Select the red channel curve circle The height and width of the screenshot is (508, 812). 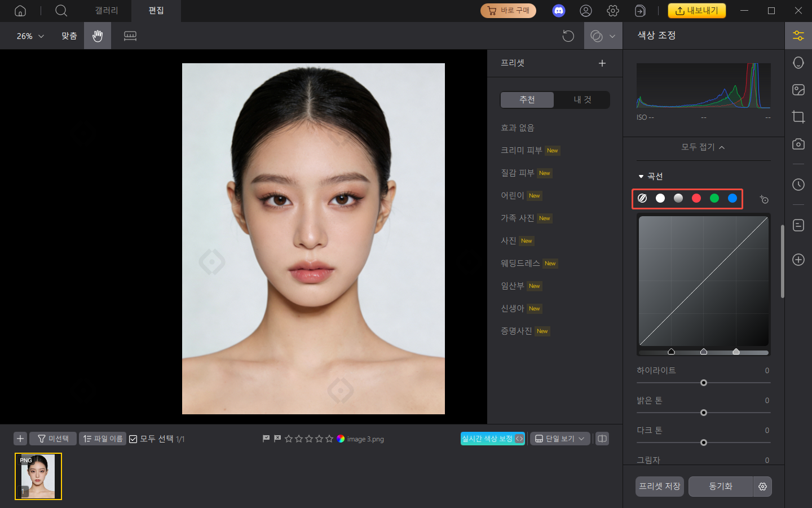pos(696,198)
